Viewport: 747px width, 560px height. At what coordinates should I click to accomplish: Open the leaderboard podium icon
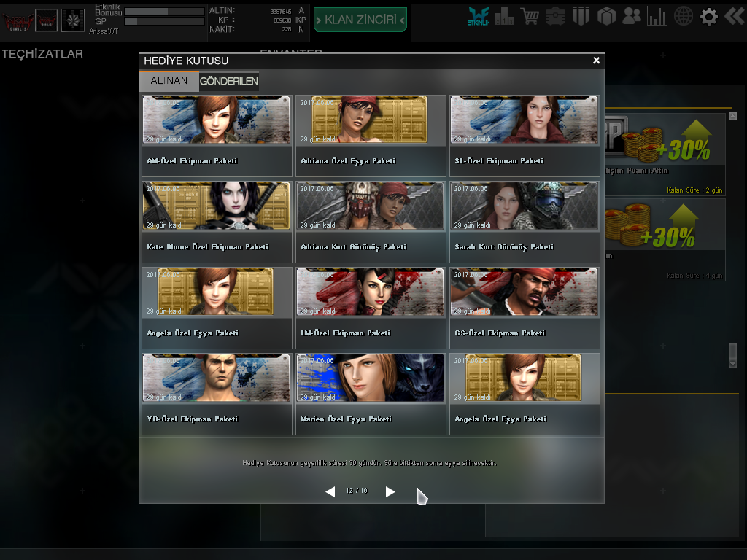(504, 17)
